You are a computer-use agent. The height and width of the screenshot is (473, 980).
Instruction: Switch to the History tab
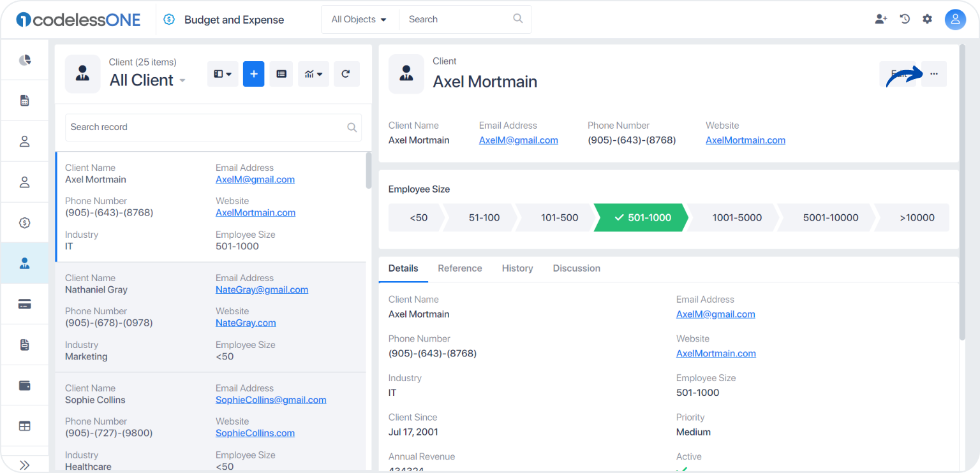point(517,268)
